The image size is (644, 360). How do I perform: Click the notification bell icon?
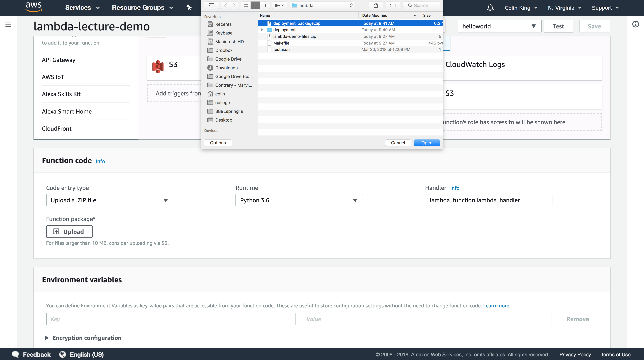tap(490, 8)
